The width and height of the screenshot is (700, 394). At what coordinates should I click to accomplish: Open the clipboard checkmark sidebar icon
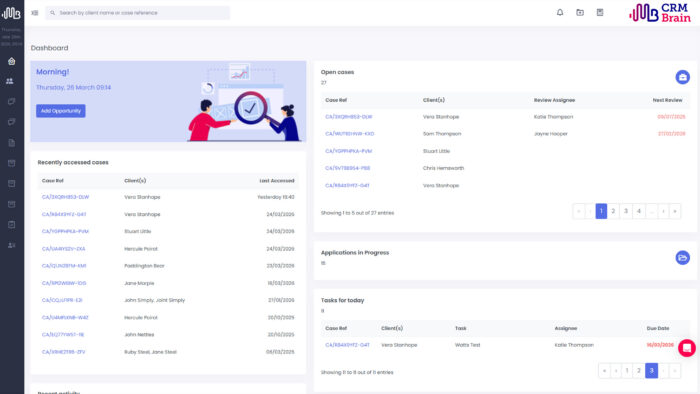coord(12,224)
